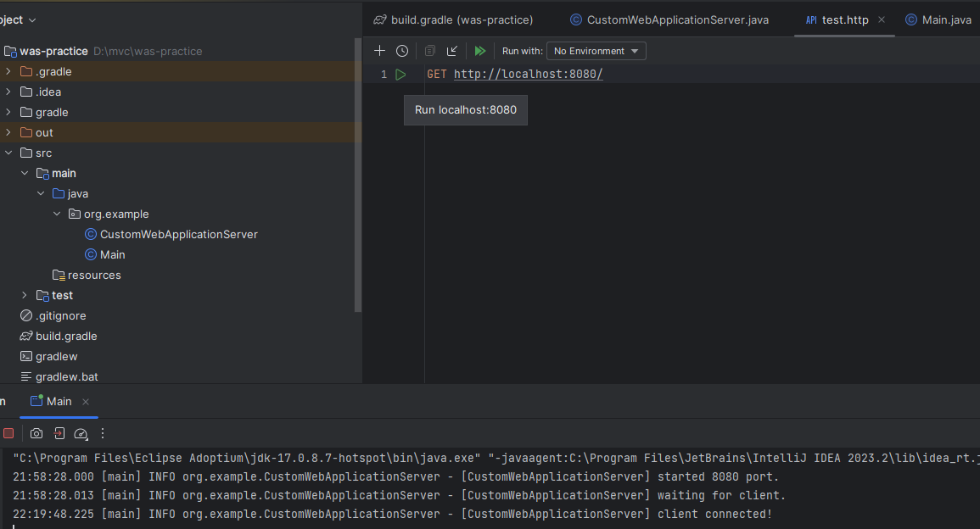The height and width of the screenshot is (529, 980).
Task: Expand the test folder
Action: tap(25, 295)
